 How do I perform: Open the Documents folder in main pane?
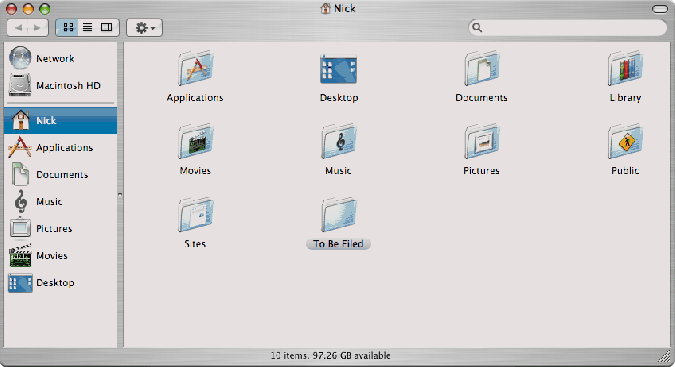coord(482,68)
